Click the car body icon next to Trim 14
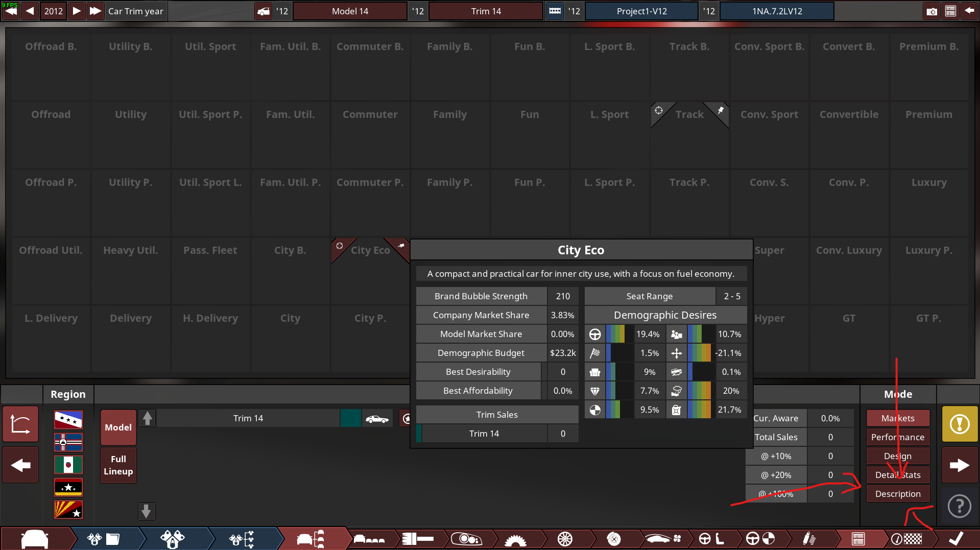 [x=377, y=419]
